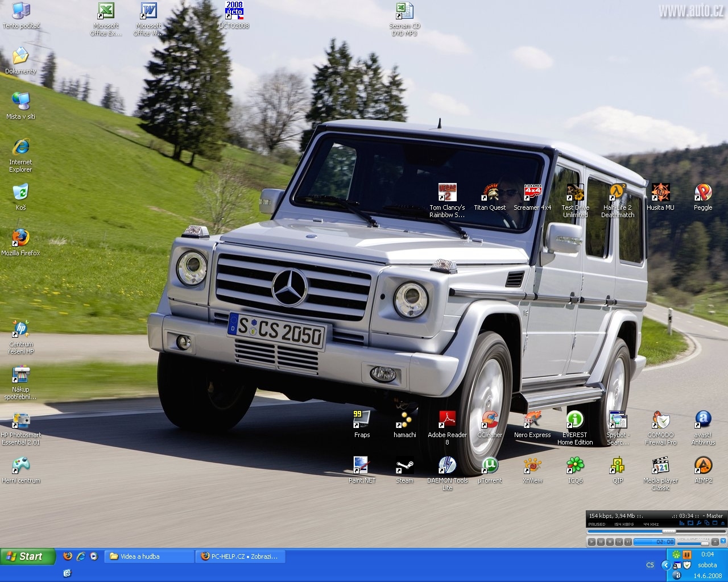Select the Tom Clancy's Rainbow Six shortcut
The image size is (728, 582).
tap(447, 201)
